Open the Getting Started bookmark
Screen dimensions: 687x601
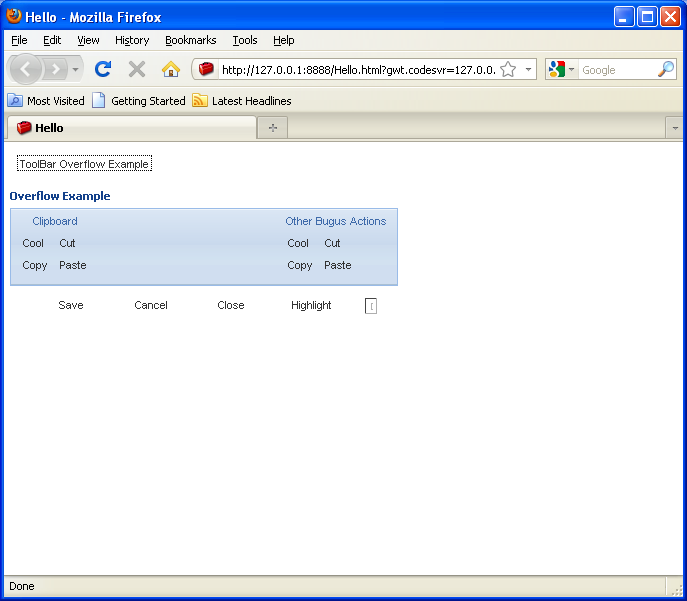pos(139,101)
